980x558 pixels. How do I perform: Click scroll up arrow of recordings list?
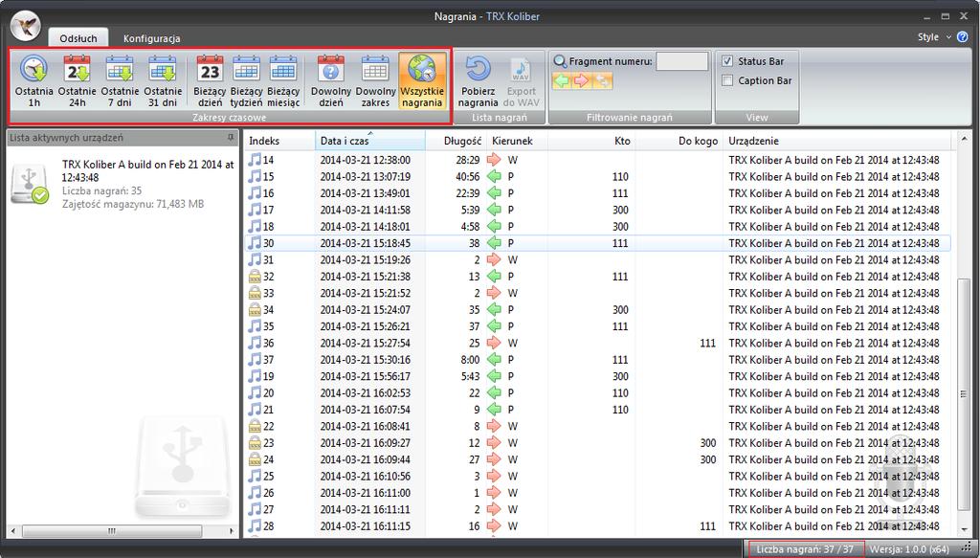pyautogui.click(x=963, y=138)
